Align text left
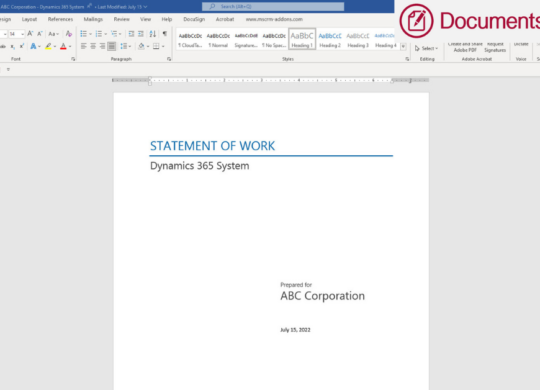The width and height of the screenshot is (540, 390). pyautogui.click(x=84, y=46)
